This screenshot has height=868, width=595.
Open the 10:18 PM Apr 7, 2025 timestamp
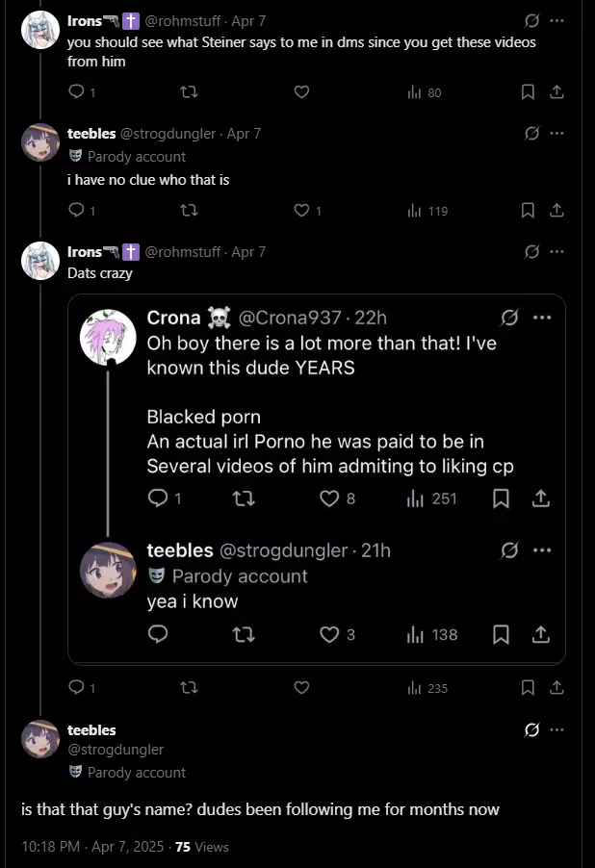tap(92, 847)
